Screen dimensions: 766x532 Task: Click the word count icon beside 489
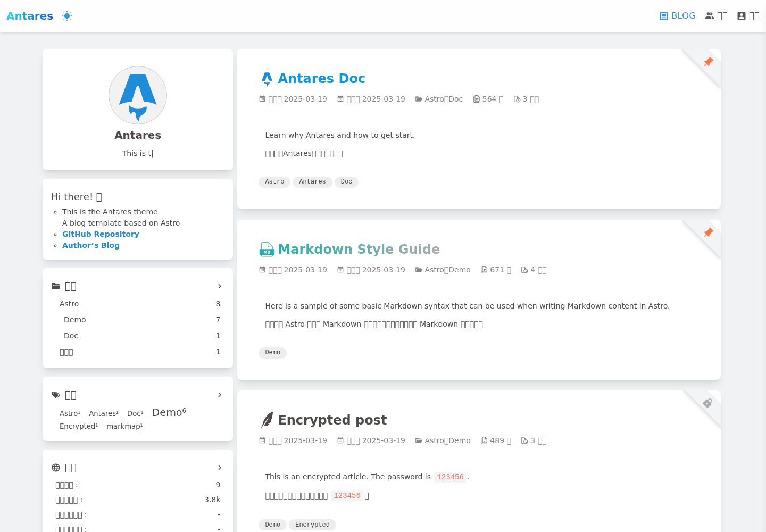pos(484,440)
